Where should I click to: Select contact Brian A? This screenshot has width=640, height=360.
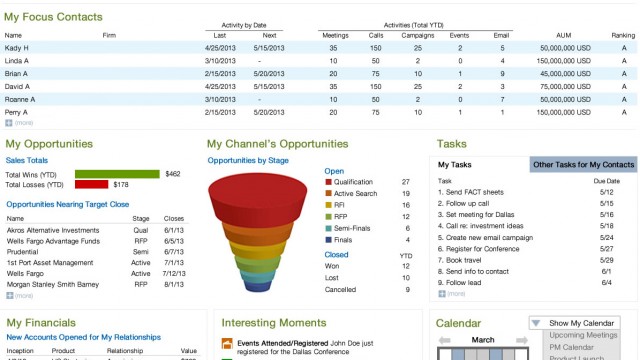click(16, 73)
